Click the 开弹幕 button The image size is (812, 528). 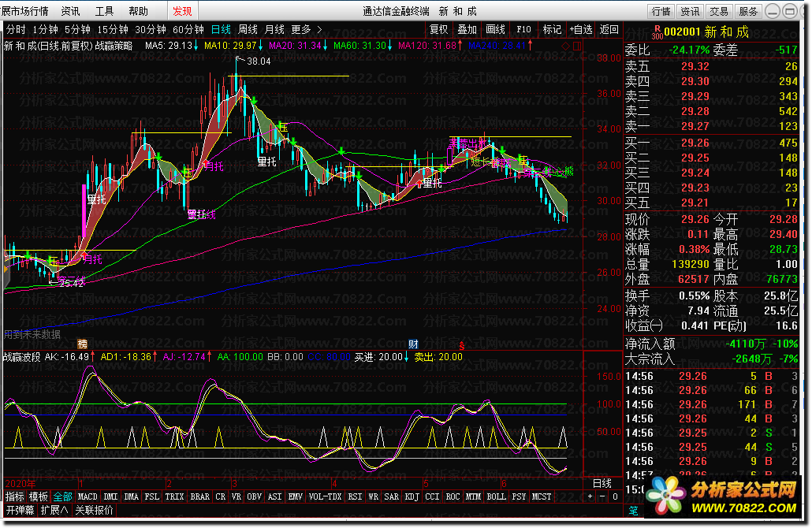tap(20, 511)
